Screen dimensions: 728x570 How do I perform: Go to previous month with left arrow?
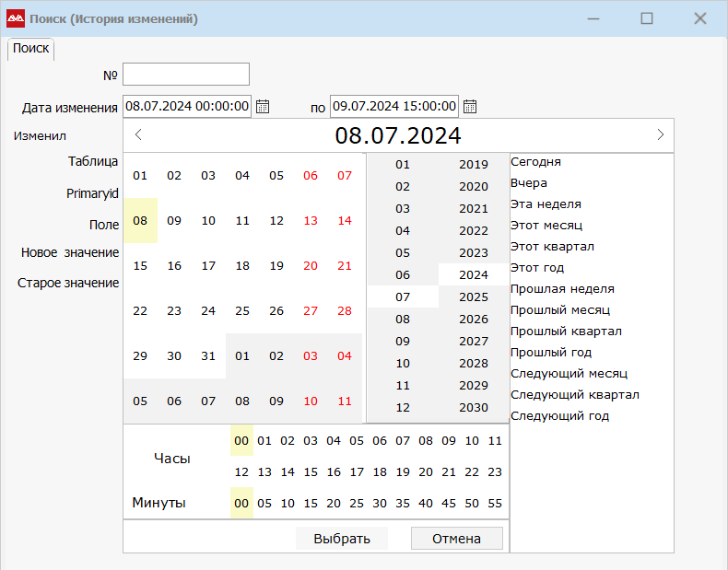[138, 134]
